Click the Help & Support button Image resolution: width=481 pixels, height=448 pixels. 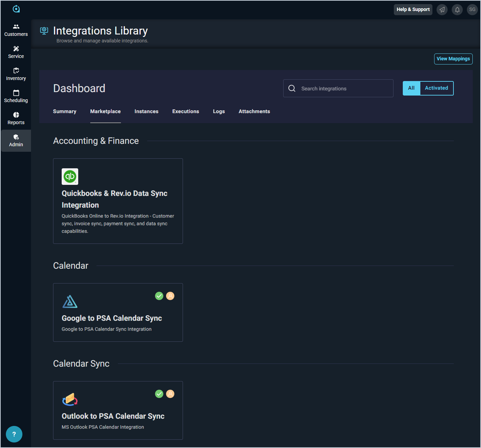413,10
